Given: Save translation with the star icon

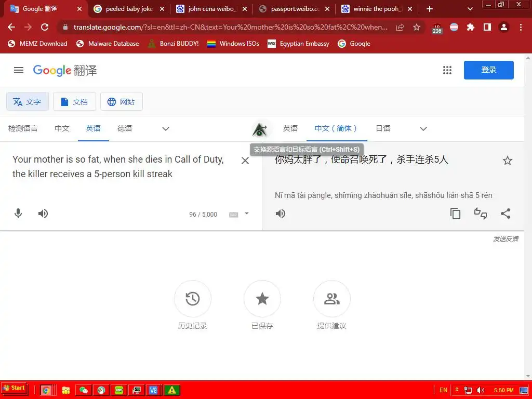Looking at the screenshot, I should 507,161.
